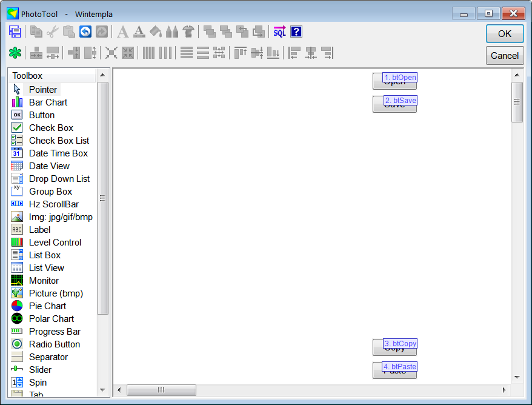Click canvas horizontal scrollbar right arrow
This screenshot has width=532, height=405.
[504, 390]
